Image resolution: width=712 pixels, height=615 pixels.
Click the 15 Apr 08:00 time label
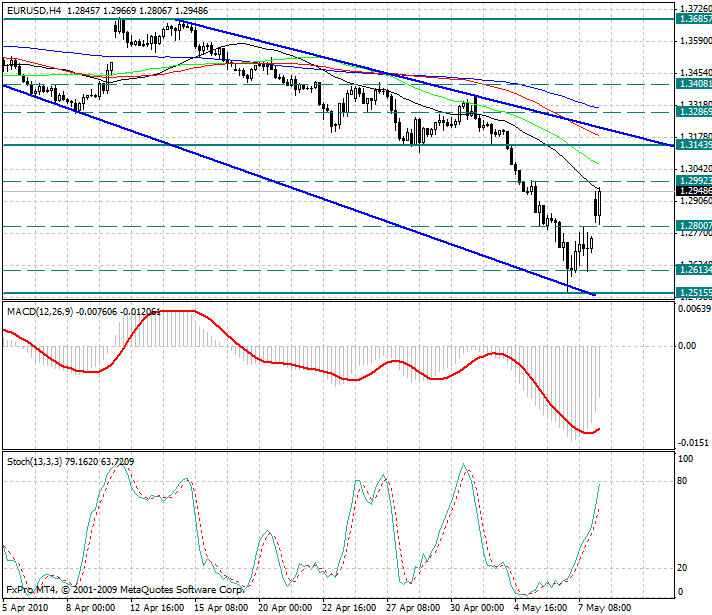(221, 608)
